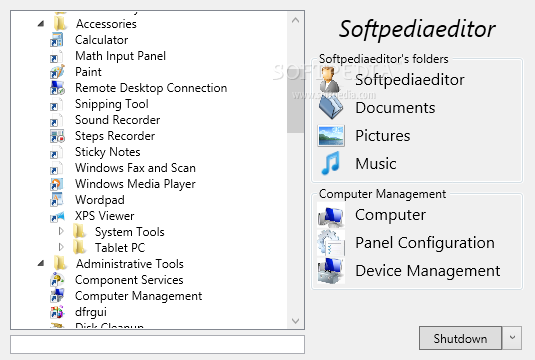Expand the System Tools folder

coord(61,231)
